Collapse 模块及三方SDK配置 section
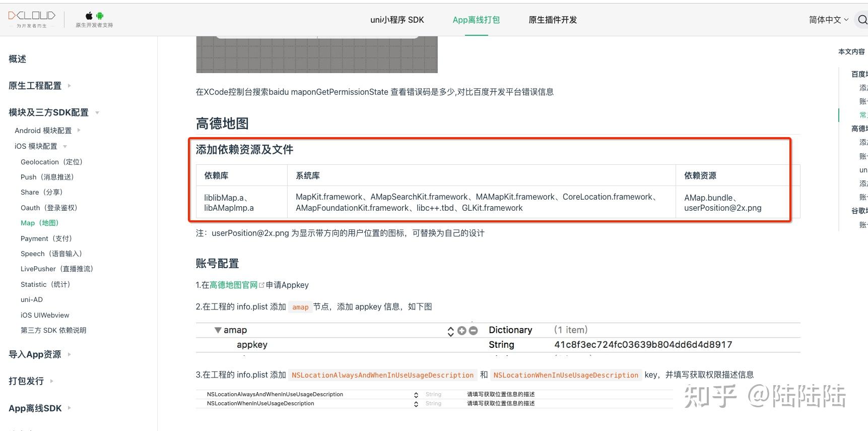The image size is (868, 431). point(54,112)
